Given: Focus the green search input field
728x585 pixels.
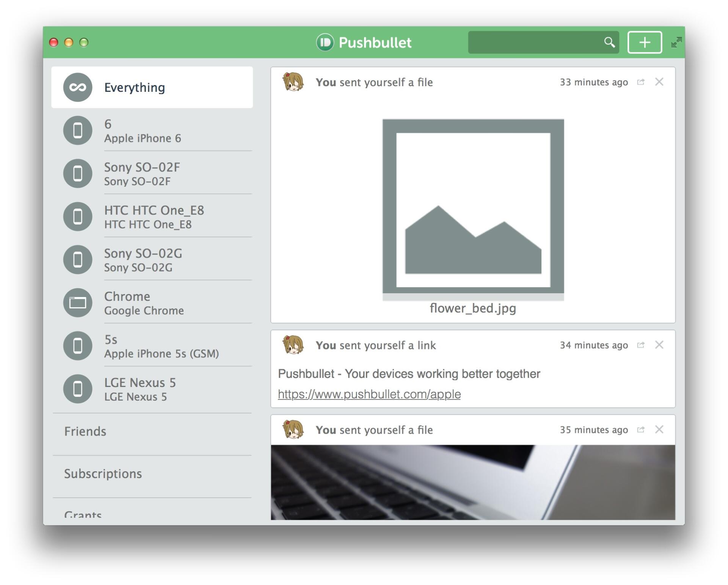Looking at the screenshot, I should (x=543, y=42).
